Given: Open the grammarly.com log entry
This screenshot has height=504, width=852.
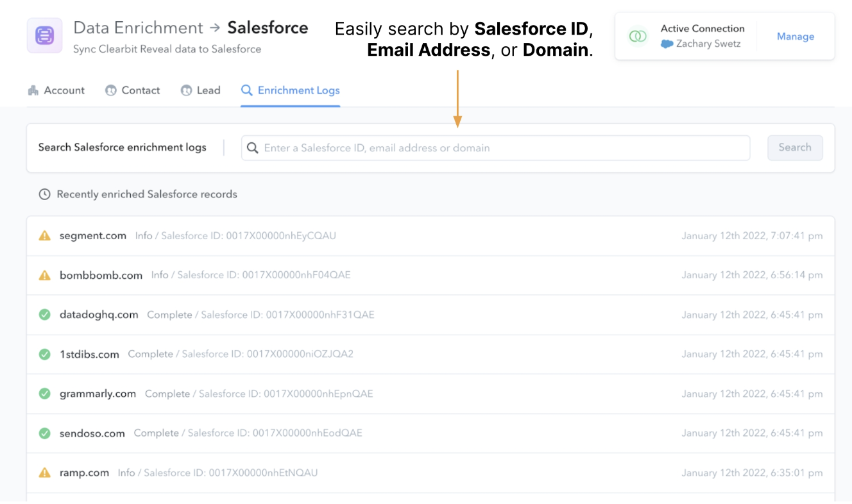Looking at the screenshot, I should 430,394.
